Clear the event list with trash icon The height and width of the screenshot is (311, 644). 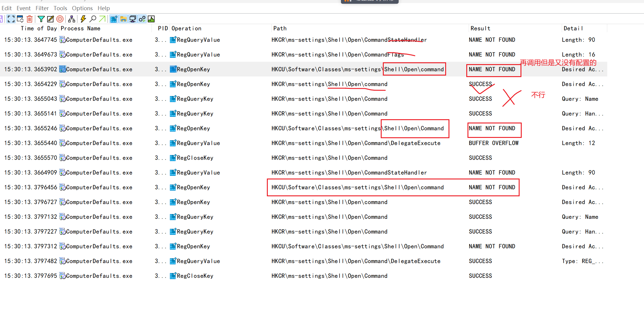(30, 19)
